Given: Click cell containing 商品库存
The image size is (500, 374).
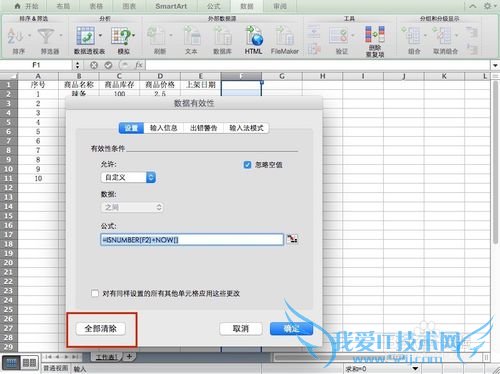Looking at the screenshot, I should click(119, 85).
